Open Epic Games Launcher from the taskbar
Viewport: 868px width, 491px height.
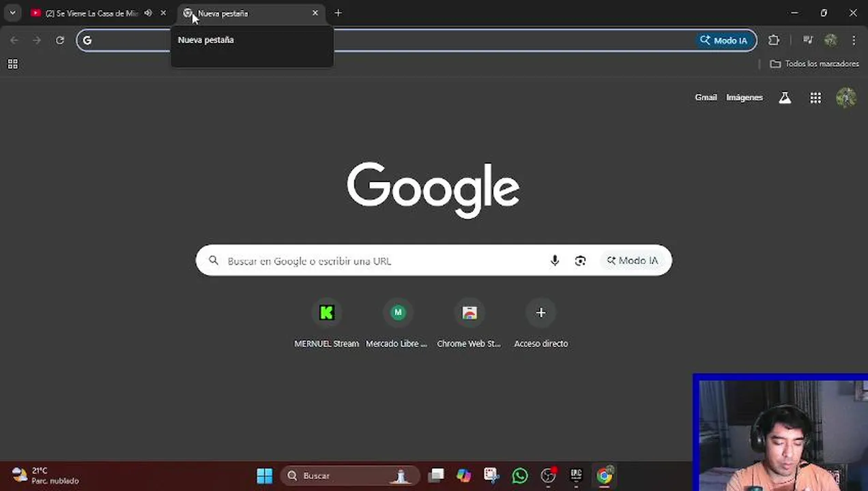tap(576, 475)
